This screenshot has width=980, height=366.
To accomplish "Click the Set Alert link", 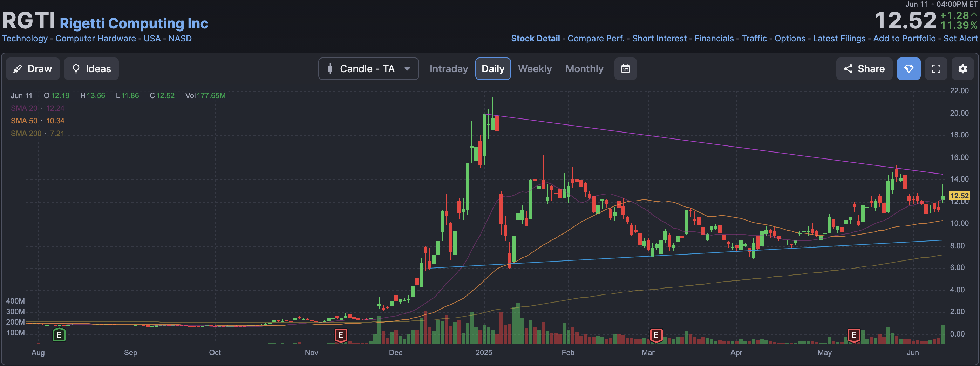I will pyautogui.click(x=960, y=39).
